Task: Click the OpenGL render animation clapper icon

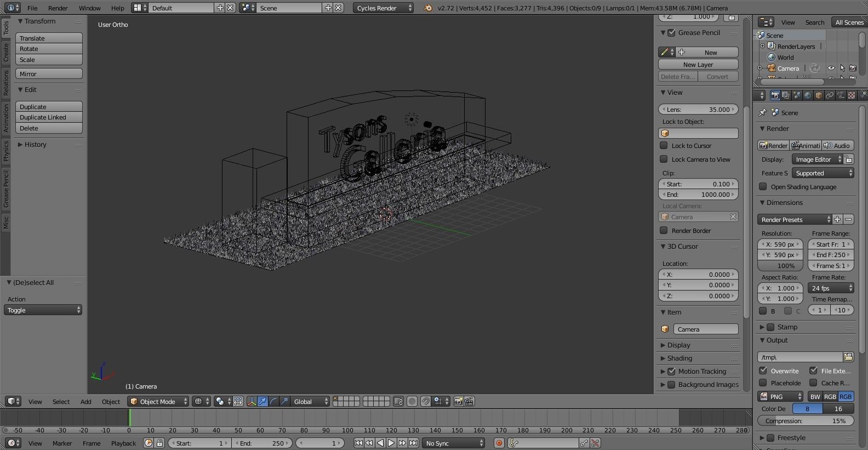Action: pyautogui.click(x=469, y=401)
